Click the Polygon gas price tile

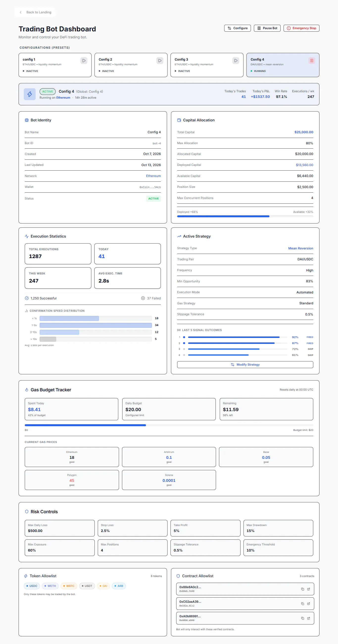point(72,480)
